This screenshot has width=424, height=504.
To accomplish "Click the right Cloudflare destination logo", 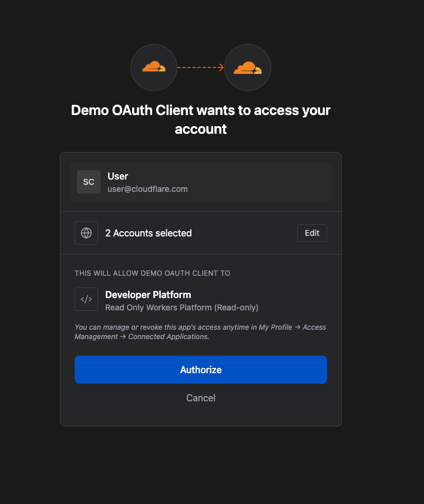I will click(248, 67).
